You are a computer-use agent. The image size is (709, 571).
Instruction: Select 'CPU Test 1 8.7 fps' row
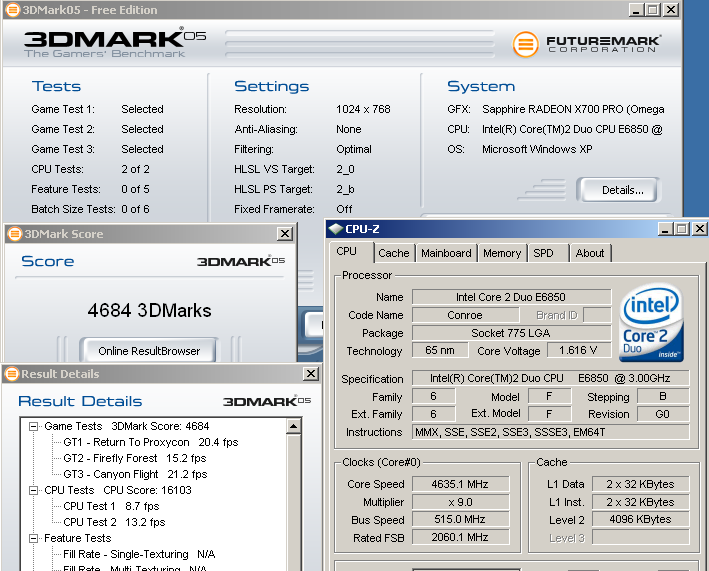111,506
